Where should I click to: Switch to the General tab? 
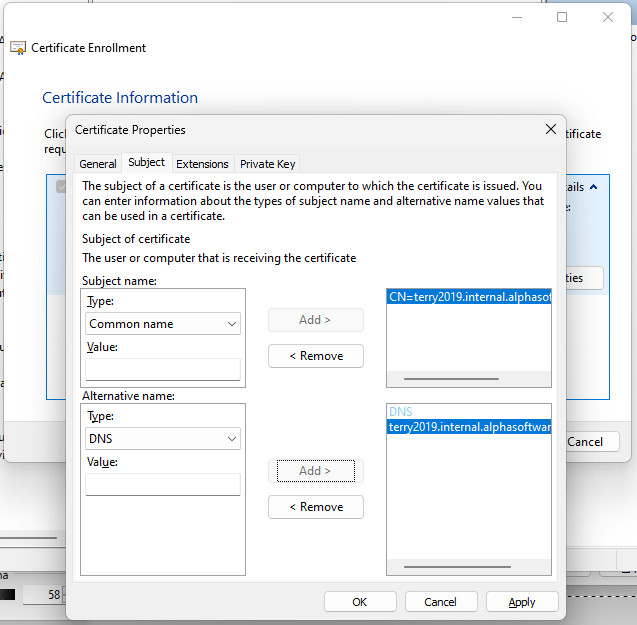98,164
